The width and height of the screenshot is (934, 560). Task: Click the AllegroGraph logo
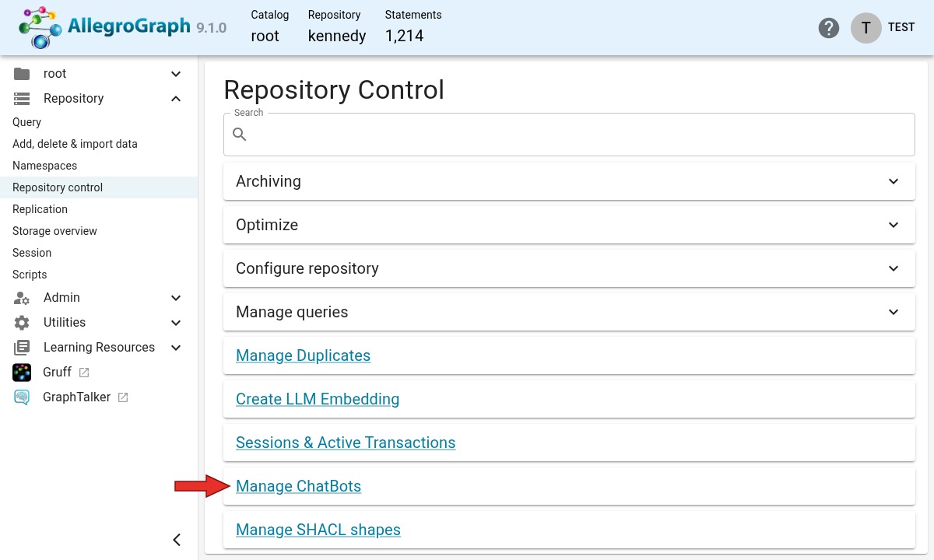pyautogui.click(x=104, y=27)
